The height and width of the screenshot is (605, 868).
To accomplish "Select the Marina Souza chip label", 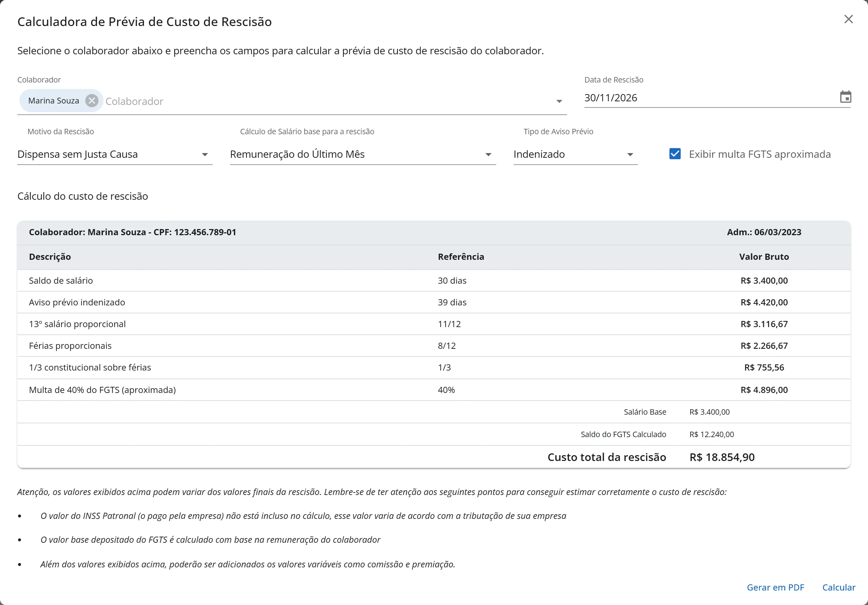I will [x=54, y=101].
